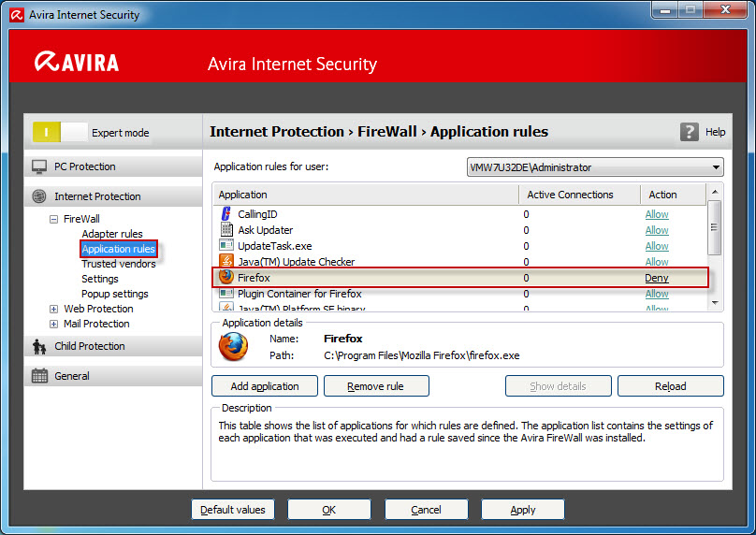
Task: Open the Internet Protection section
Action: 113,196
